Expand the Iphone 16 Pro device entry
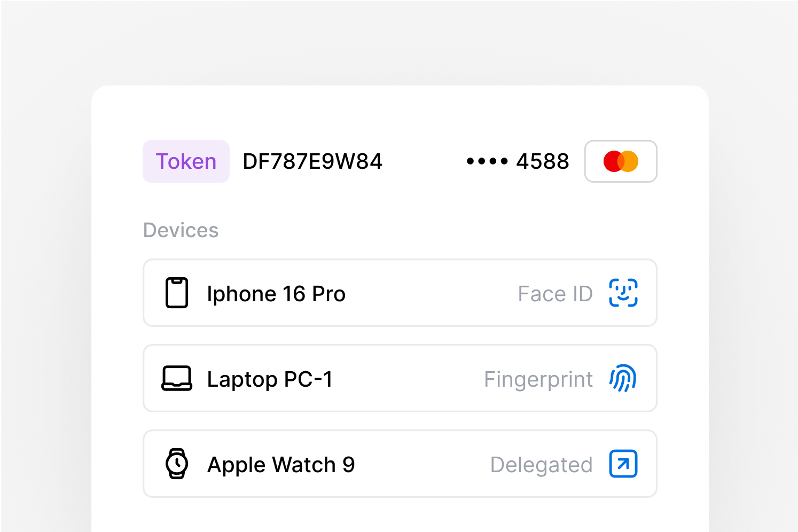 pyautogui.click(x=400, y=293)
